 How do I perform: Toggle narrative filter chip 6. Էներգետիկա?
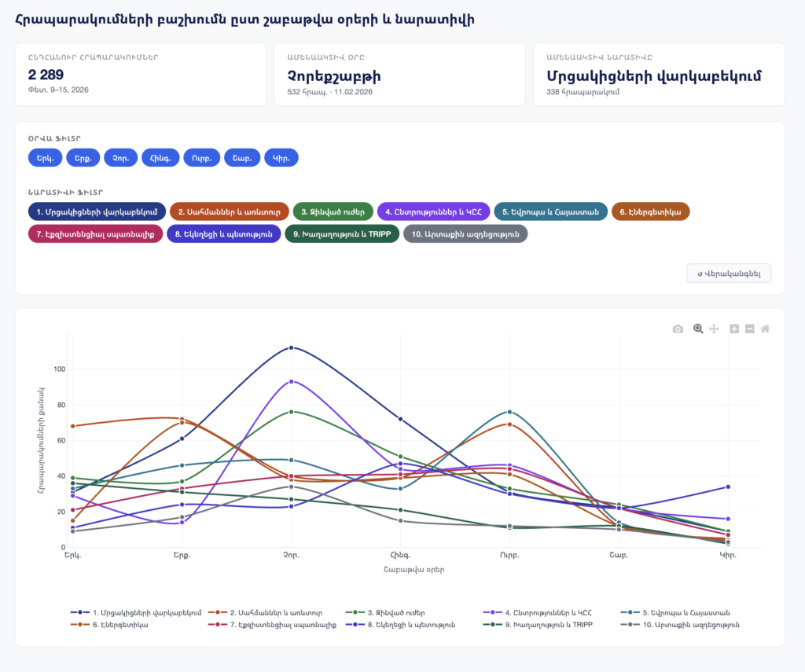[x=649, y=211]
